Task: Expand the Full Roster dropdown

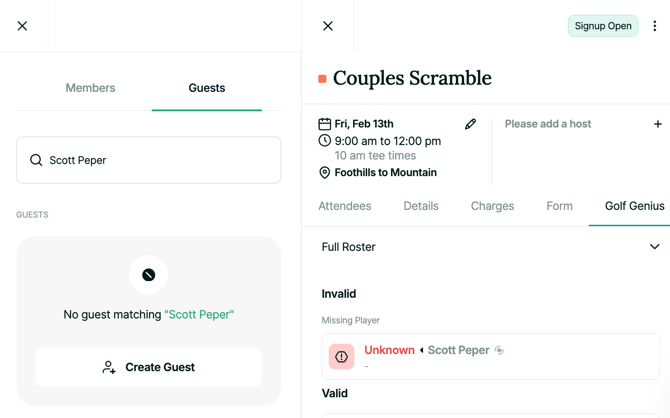Action: (654, 247)
